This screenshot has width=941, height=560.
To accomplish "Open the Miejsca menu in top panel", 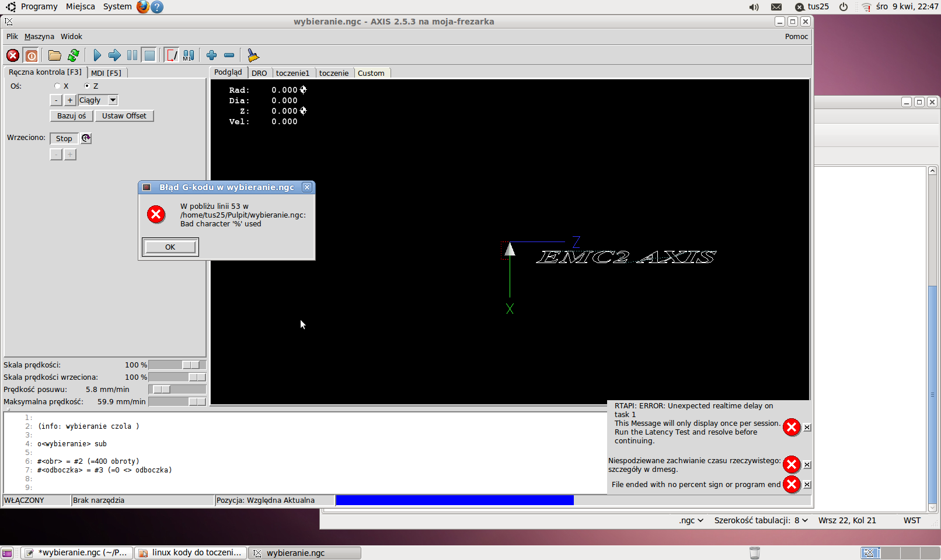I will click(81, 6).
